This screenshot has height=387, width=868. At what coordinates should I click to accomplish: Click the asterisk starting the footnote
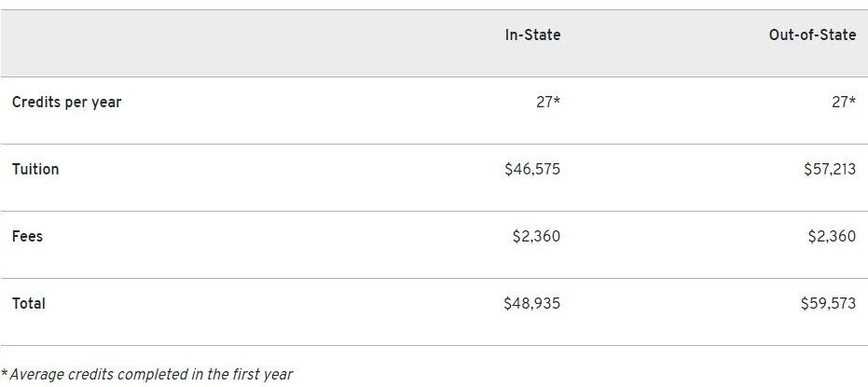point(5,373)
